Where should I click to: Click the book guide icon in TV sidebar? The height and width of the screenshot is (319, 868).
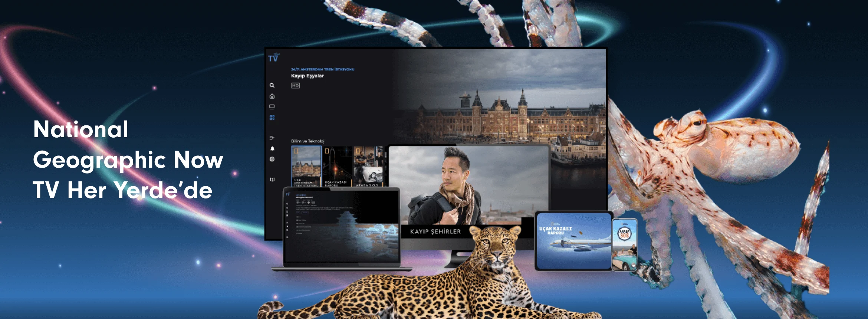pyautogui.click(x=272, y=180)
